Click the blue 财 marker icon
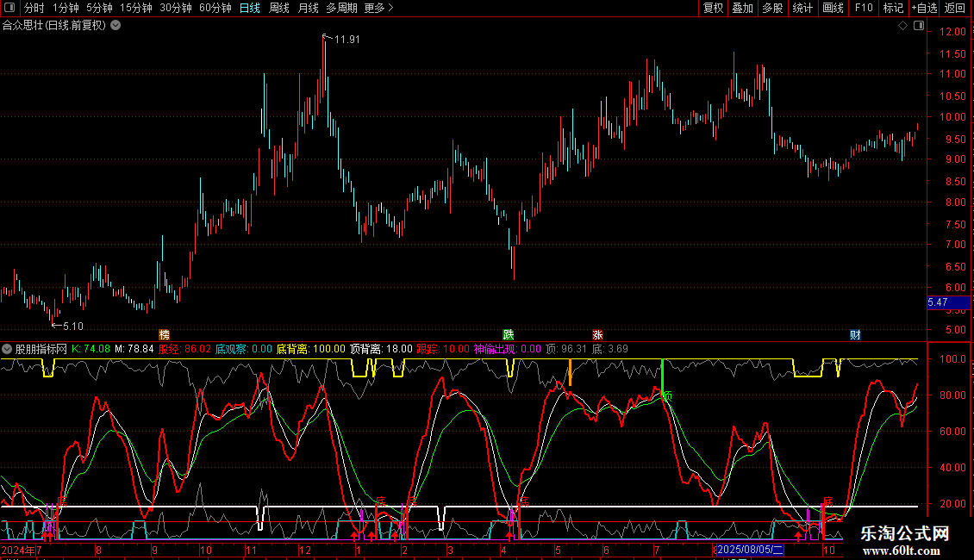The height and width of the screenshot is (560, 974). click(854, 334)
